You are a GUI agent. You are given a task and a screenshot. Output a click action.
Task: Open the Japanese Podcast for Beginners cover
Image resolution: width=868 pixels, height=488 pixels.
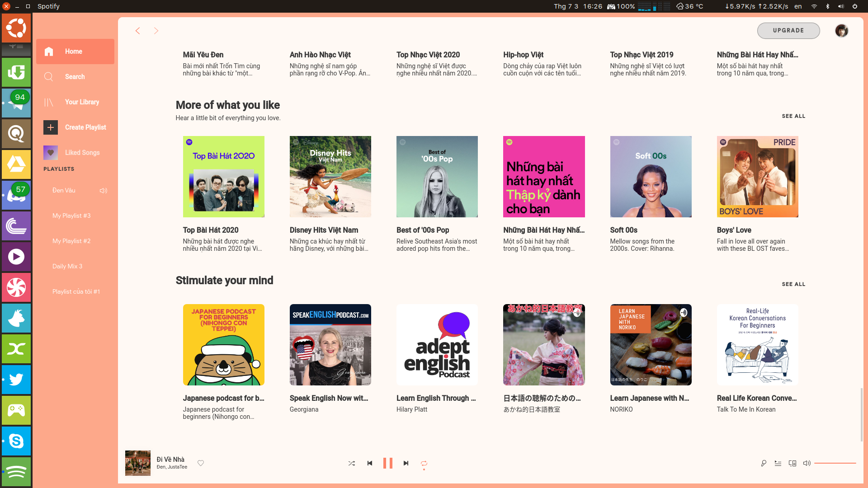click(224, 345)
